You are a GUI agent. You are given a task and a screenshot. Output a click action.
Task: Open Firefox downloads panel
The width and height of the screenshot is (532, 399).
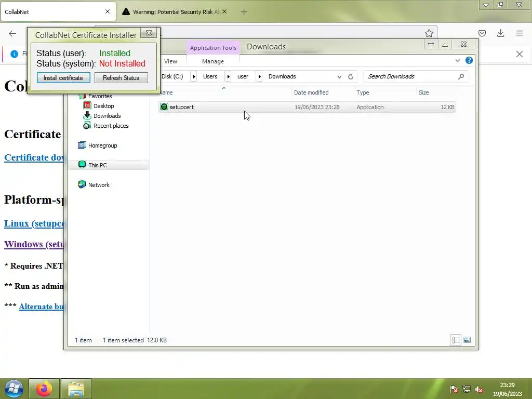tap(500, 33)
